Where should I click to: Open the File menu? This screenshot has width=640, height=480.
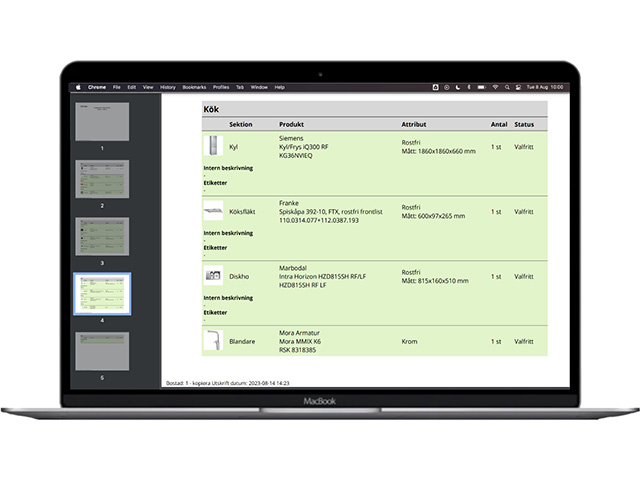coord(117,87)
